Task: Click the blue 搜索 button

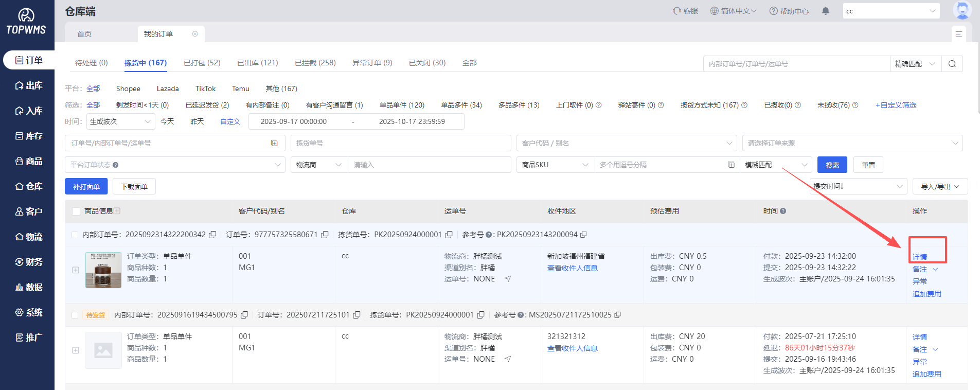Action: (832, 165)
